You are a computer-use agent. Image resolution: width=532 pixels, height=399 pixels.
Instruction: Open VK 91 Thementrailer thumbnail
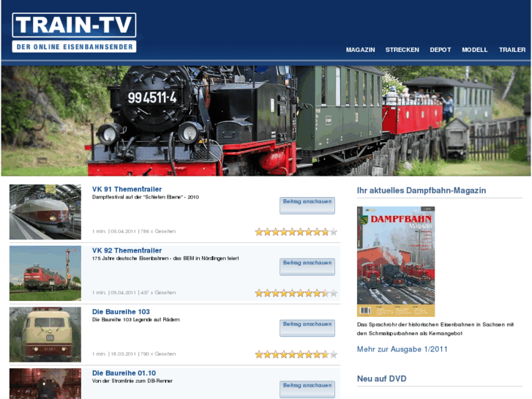click(x=45, y=212)
